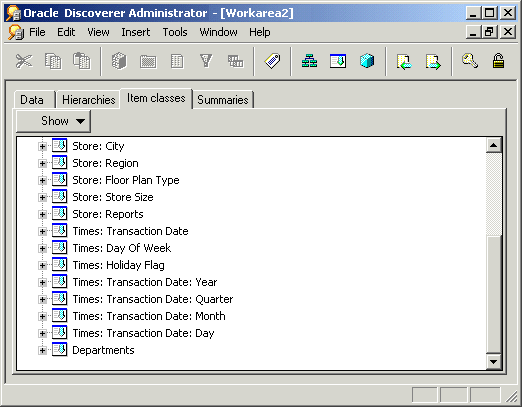Select the Item classes tab

tap(156, 98)
